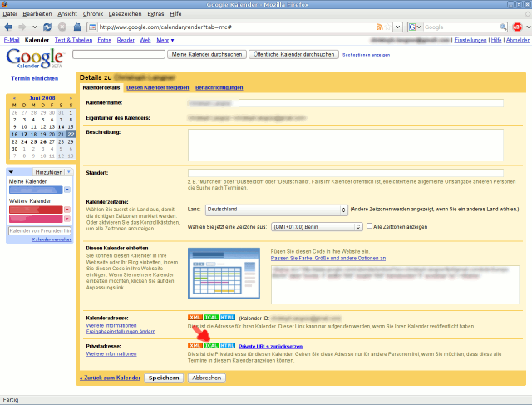Click the Google Kalender logo
The image size is (532, 405).
[x=35, y=58]
